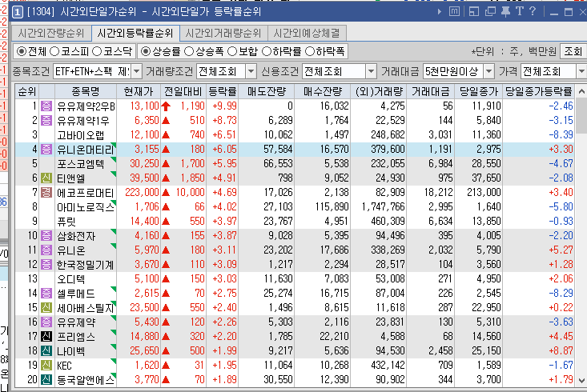587x392 pixels.
Task: Select the 상승률 radio button
Action: tap(146, 51)
